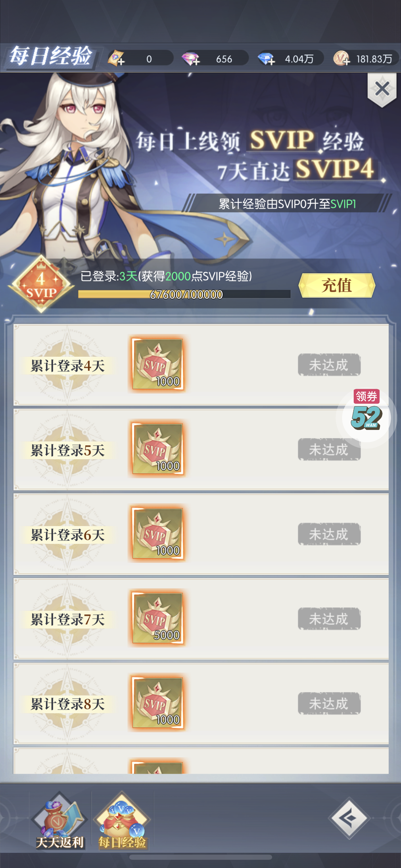The width and height of the screenshot is (401, 868).
Task: Add more pink diamonds via plus icon
Action: point(191,59)
